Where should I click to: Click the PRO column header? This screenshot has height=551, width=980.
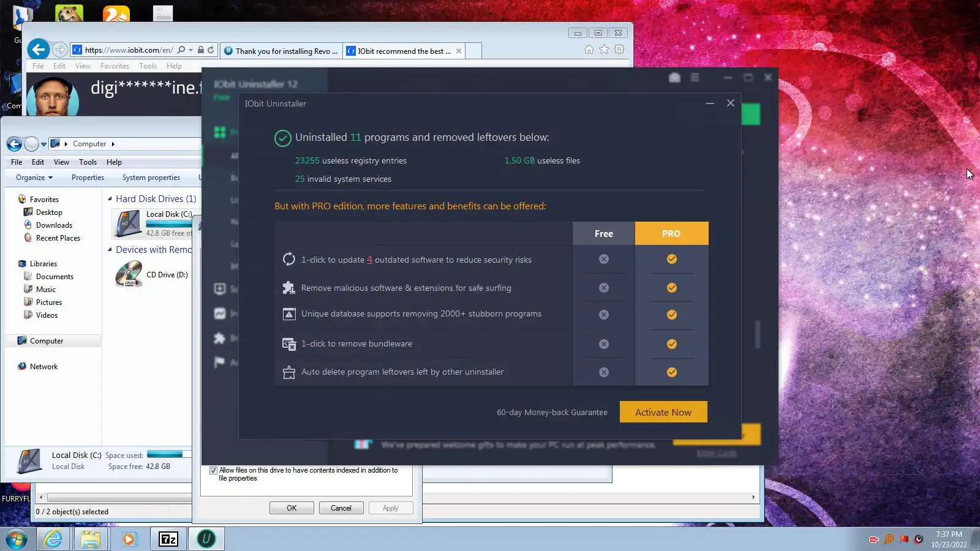671,233
